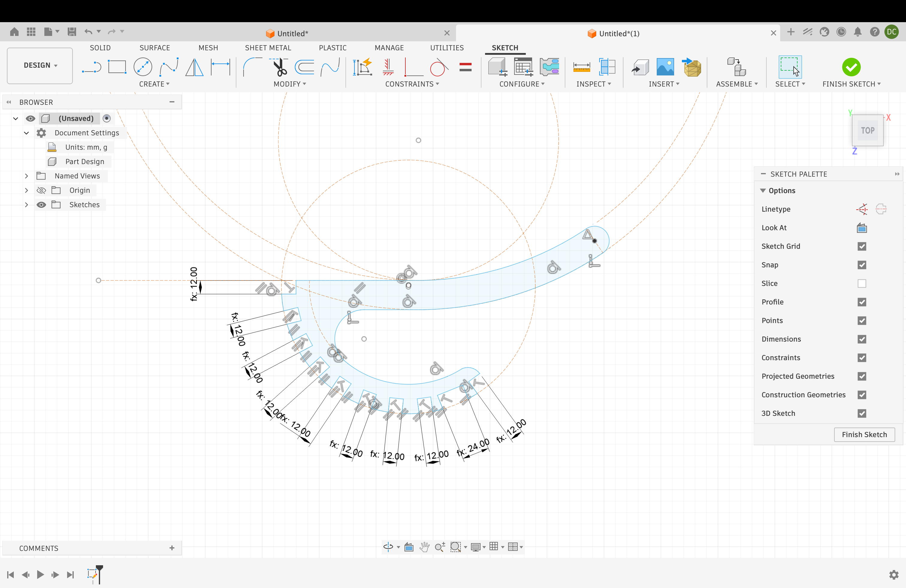The width and height of the screenshot is (906, 588).
Task: Collapse the Document Settings node
Action: pyautogui.click(x=26, y=133)
